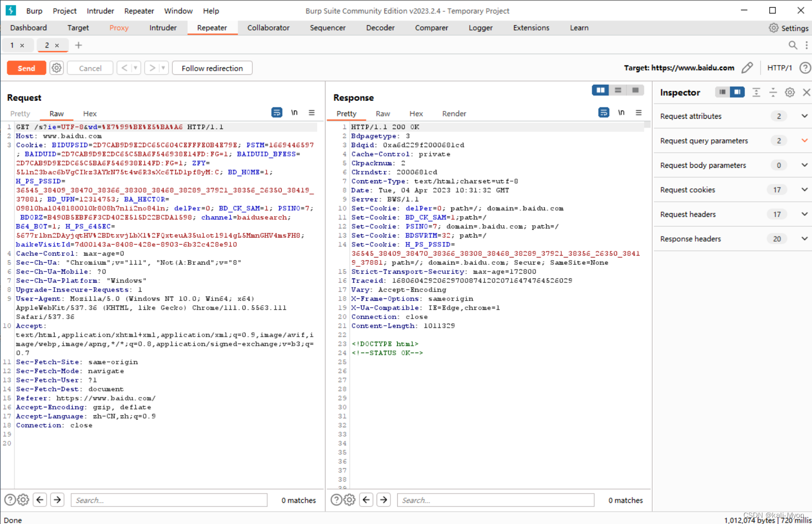Focus the Response search field
The image size is (812, 524).
point(496,500)
